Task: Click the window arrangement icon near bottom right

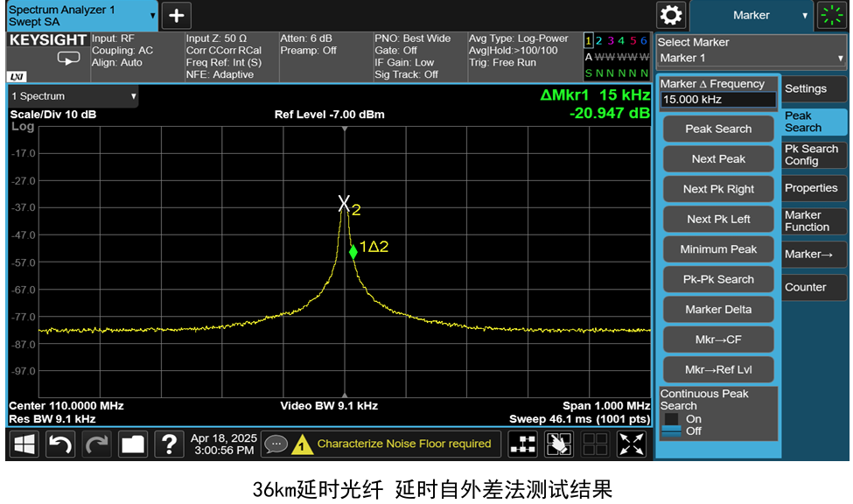Action: tap(594, 444)
